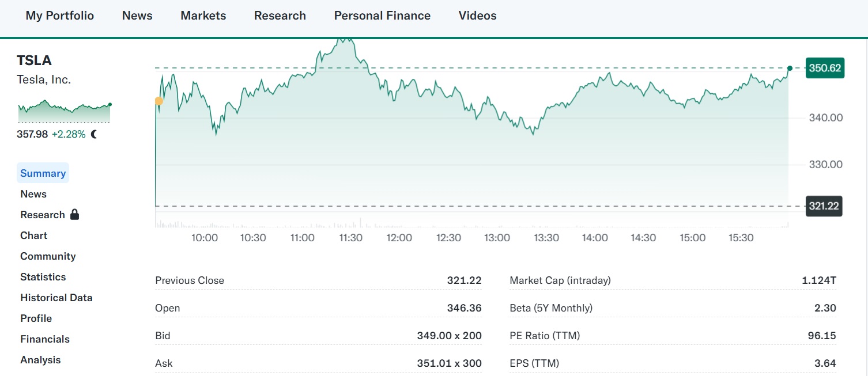Image resolution: width=868 pixels, height=376 pixels.
Task: Open Tesla's Analysis page
Action: 40,360
